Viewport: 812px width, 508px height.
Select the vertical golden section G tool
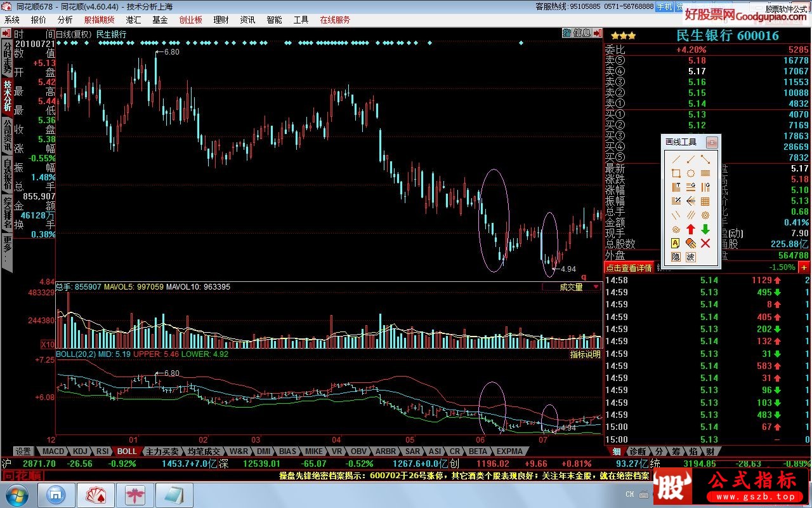pyautogui.click(x=705, y=187)
